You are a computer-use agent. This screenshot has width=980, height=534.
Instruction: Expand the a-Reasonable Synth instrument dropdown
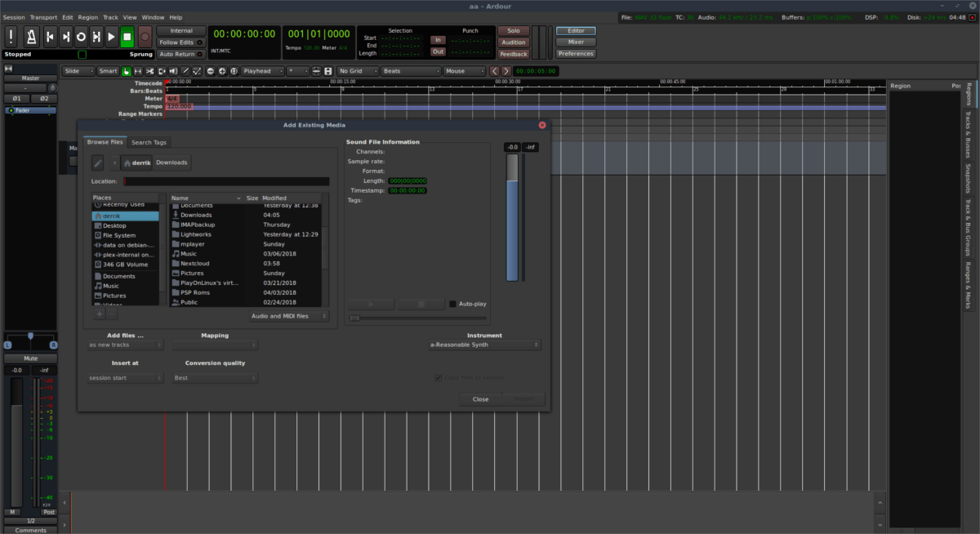[484, 345]
